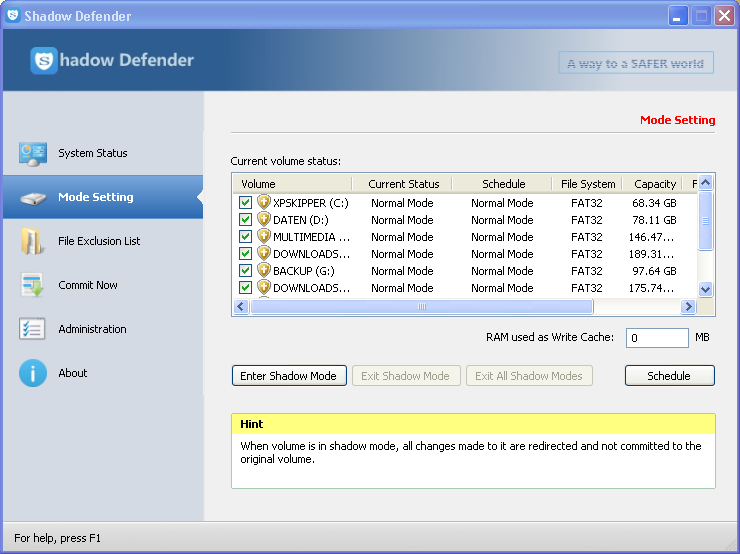Click the Commit Now download icon
Screen dimensions: 740x554
click(33, 285)
